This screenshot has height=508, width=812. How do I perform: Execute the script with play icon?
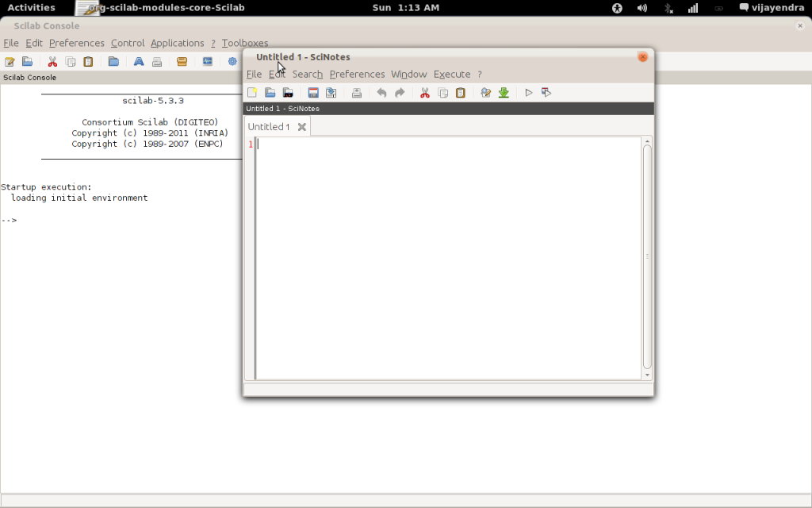click(x=529, y=93)
